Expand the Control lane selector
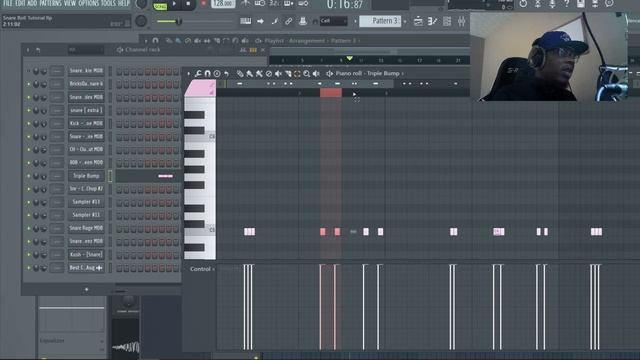The image size is (640, 360). tap(202, 269)
